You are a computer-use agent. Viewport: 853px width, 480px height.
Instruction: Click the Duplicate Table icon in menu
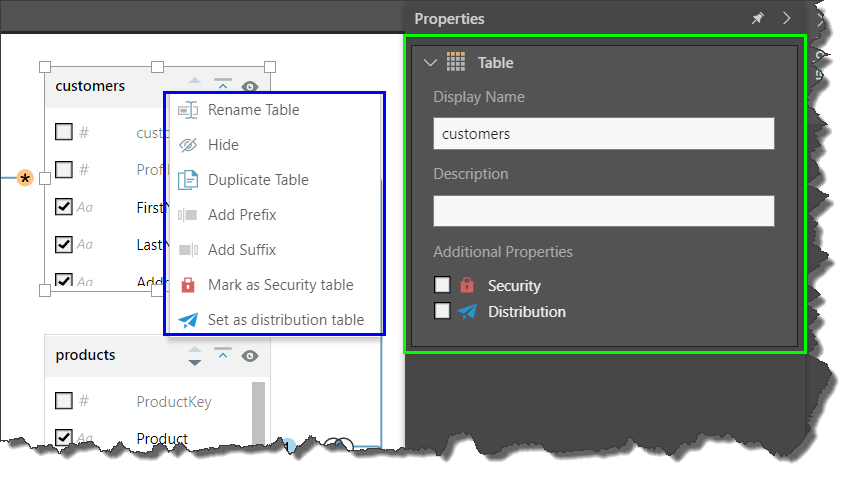(x=188, y=180)
